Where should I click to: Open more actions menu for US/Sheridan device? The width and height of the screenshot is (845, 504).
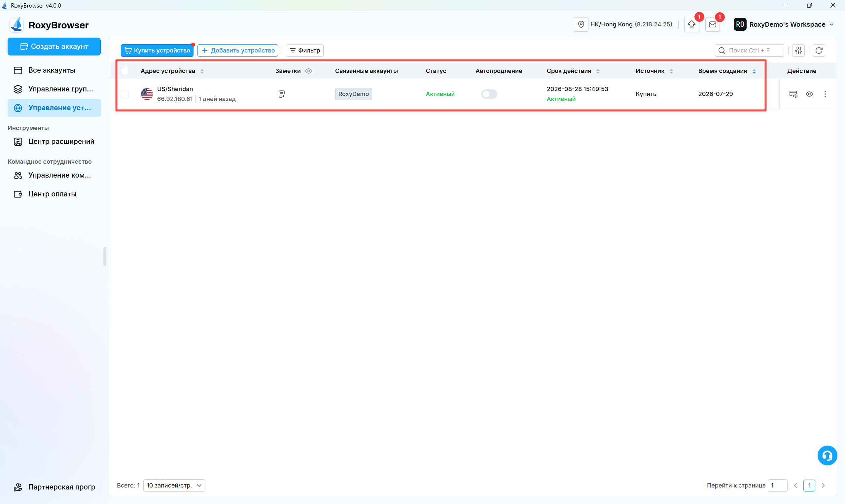pos(825,94)
